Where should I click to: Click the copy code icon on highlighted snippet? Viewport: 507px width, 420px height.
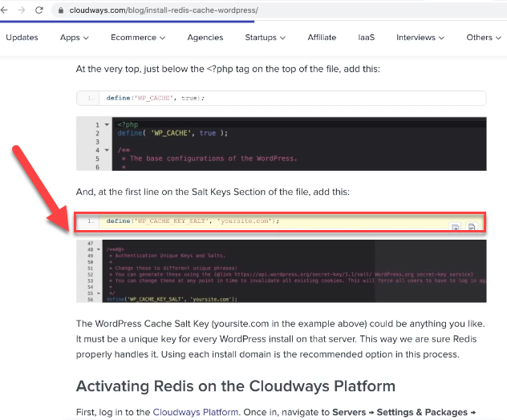(472, 227)
